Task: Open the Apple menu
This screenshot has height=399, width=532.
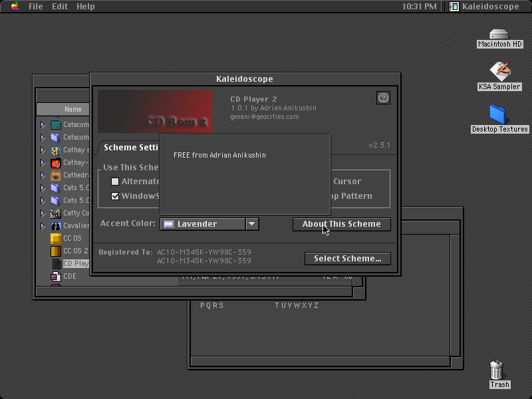Action: click(15, 6)
